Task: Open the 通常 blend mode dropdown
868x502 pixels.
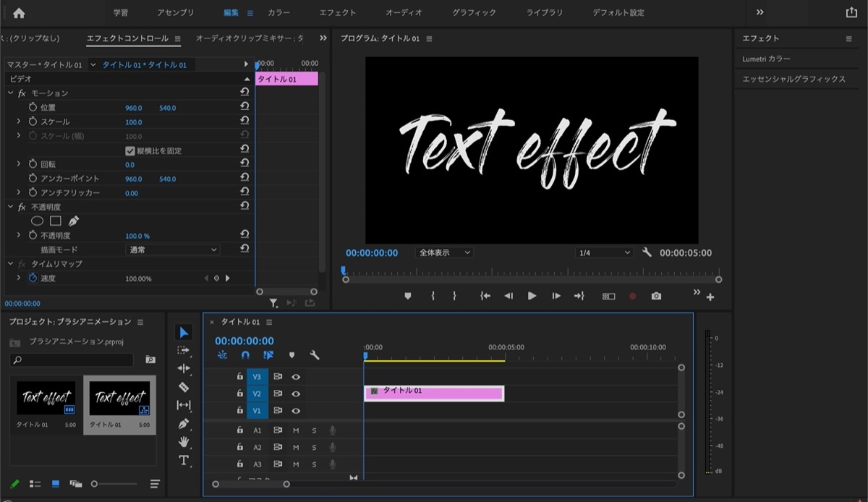Action: [x=172, y=250]
